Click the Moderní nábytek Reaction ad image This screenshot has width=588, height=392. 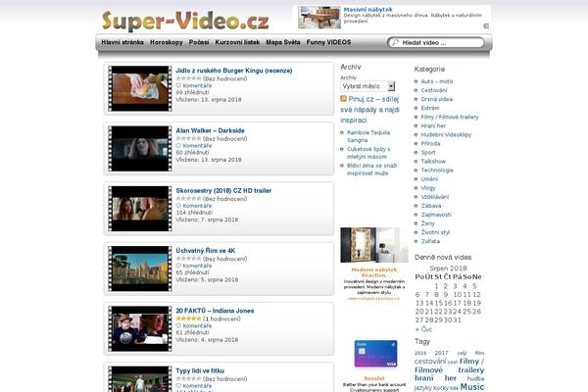(x=374, y=245)
